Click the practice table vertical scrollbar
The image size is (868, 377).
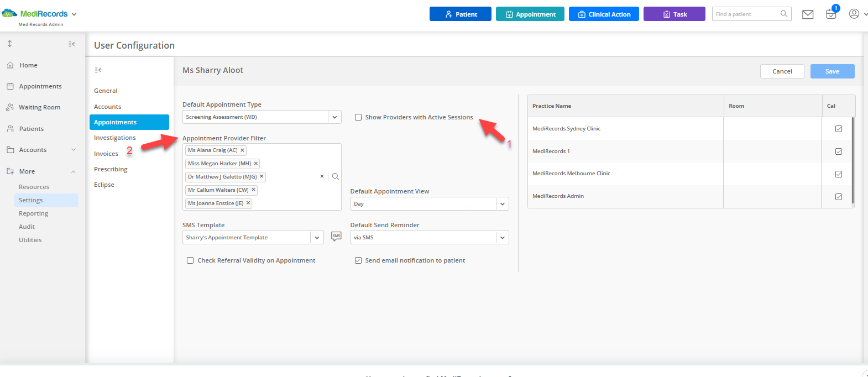click(853, 160)
